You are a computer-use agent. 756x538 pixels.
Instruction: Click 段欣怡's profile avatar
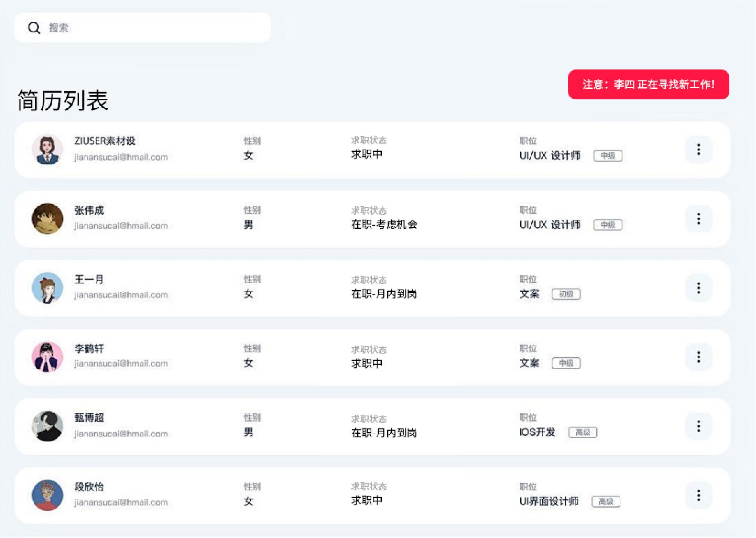[47, 496]
